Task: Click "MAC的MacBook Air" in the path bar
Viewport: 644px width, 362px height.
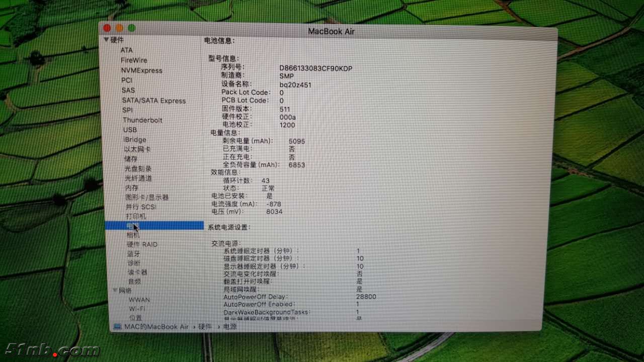Action: click(x=156, y=327)
